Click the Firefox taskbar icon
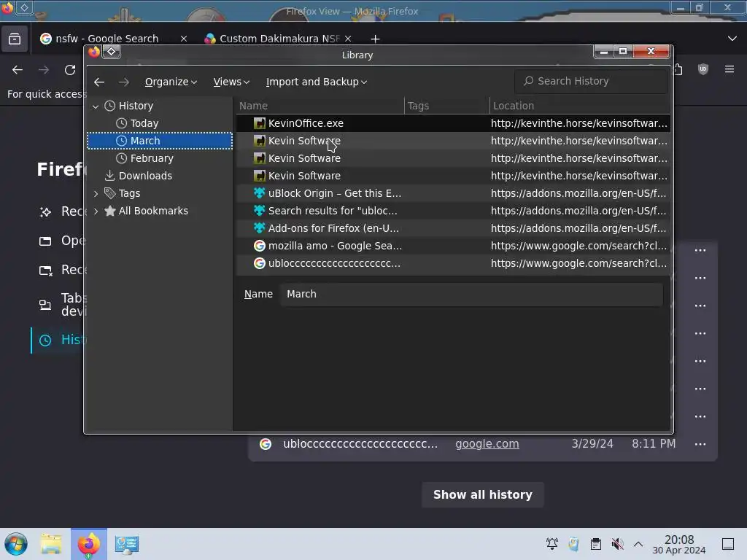 [89, 544]
